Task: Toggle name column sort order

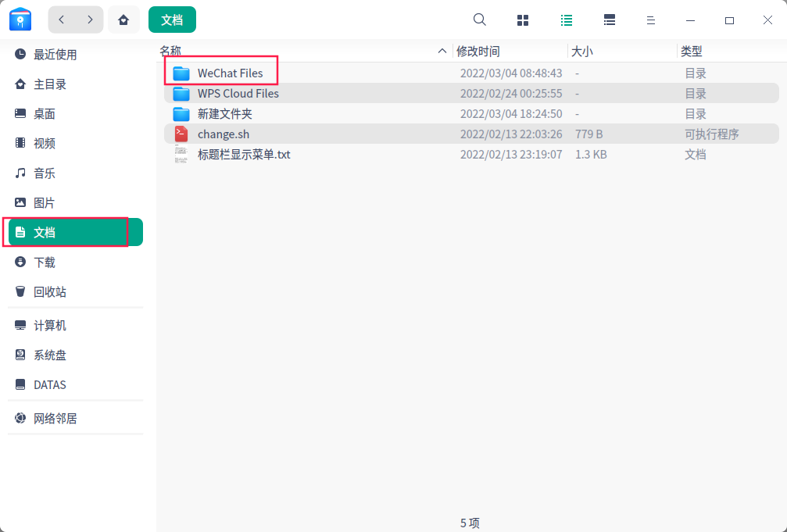Action: [x=442, y=51]
